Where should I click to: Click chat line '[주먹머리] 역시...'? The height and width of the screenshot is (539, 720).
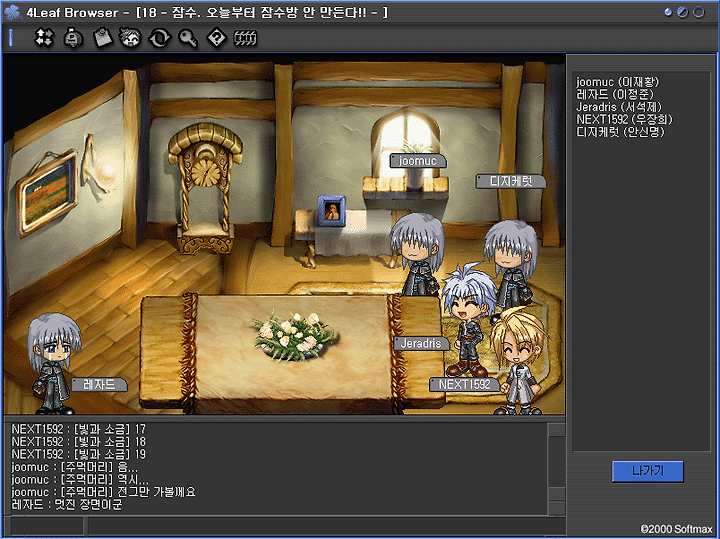tap(80, 479)
